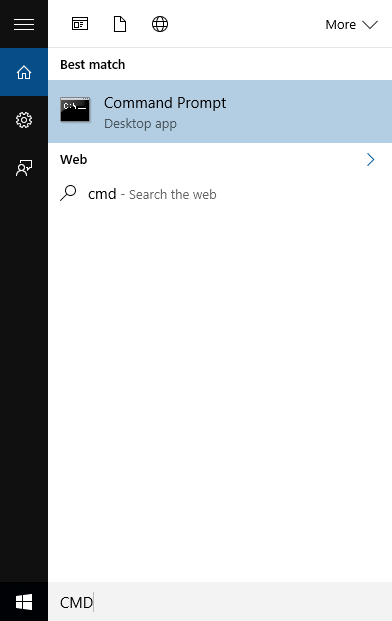Click the 'Search the web' label

pos(173,194)
